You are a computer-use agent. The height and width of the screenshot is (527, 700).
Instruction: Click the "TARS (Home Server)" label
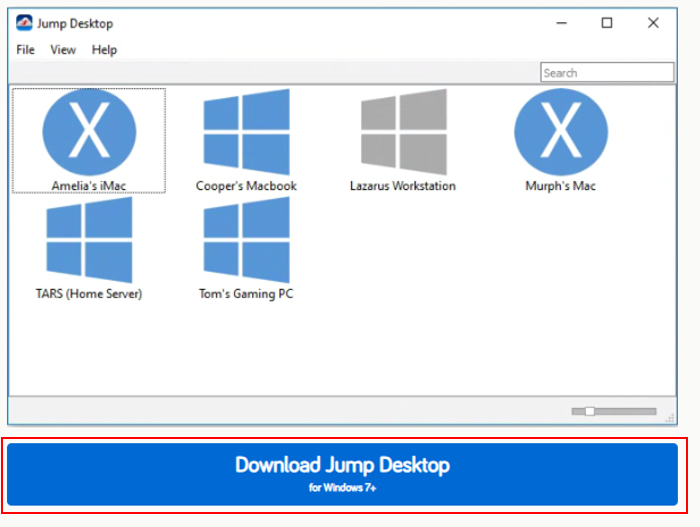tap(89, 294)
